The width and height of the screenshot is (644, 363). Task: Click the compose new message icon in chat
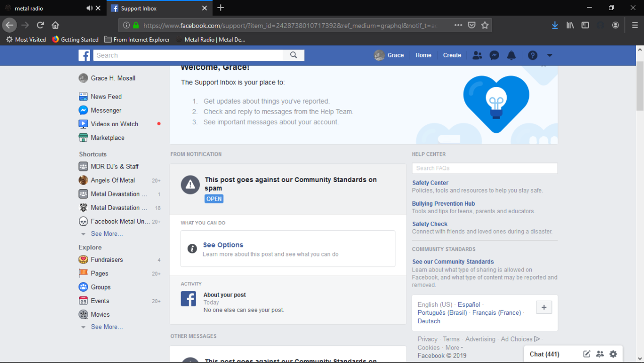(x=587, y=354)
